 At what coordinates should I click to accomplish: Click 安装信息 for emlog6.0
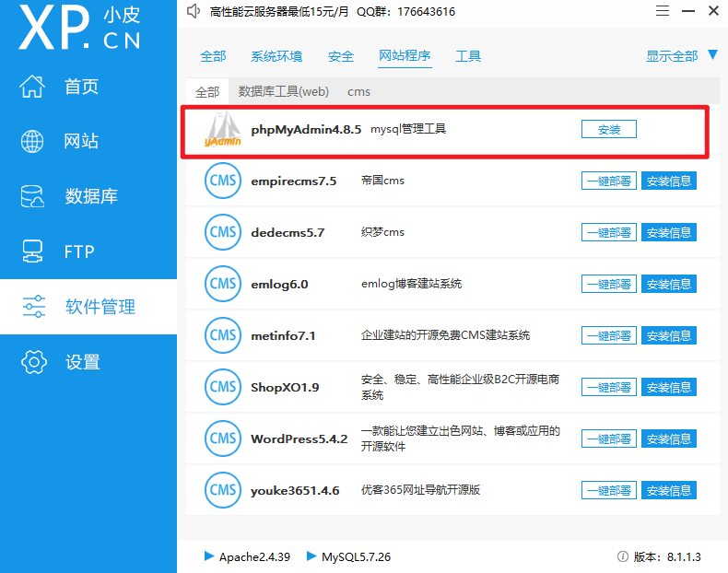tap(669, 284)
